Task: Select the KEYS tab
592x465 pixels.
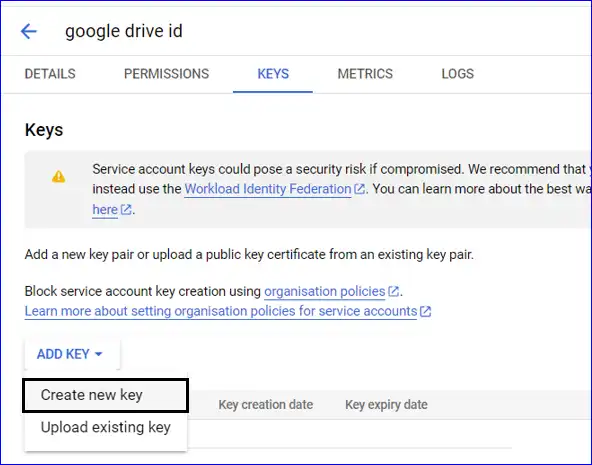Action: tap(273, 74)
